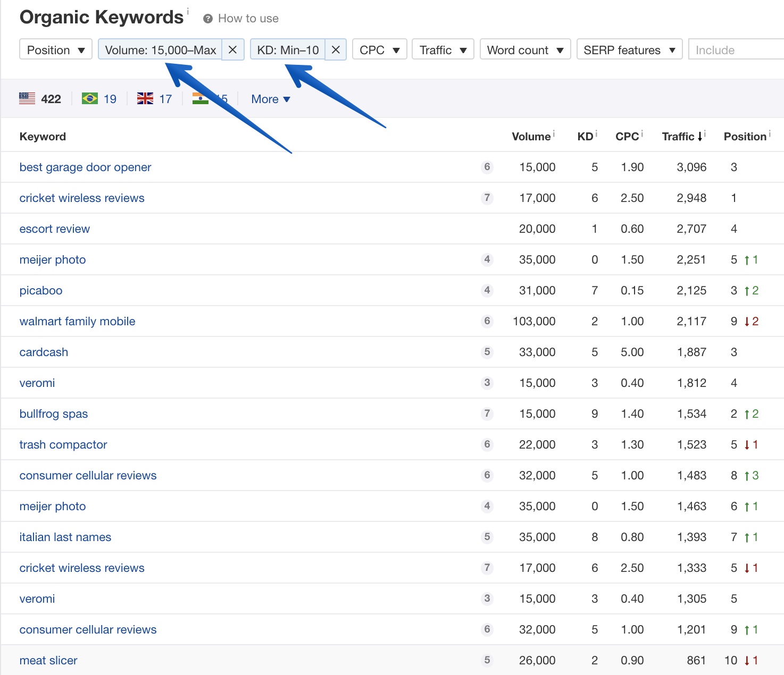Open the escort review keyword link
The image size is (784, 675).
tap(55, 229)
